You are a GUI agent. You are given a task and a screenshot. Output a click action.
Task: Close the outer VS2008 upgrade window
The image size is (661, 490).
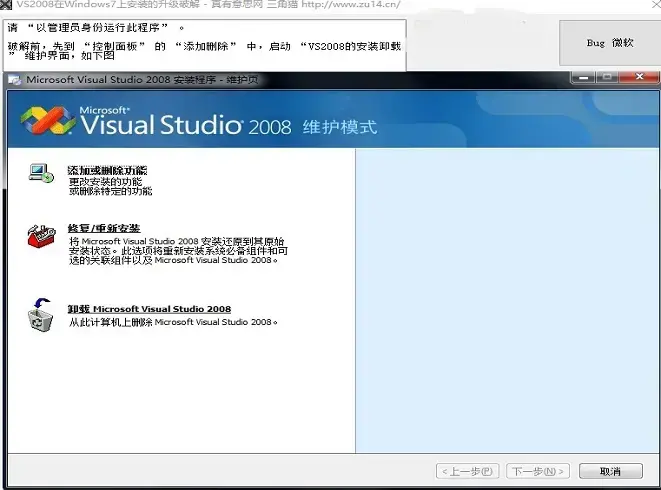point(655,4)
